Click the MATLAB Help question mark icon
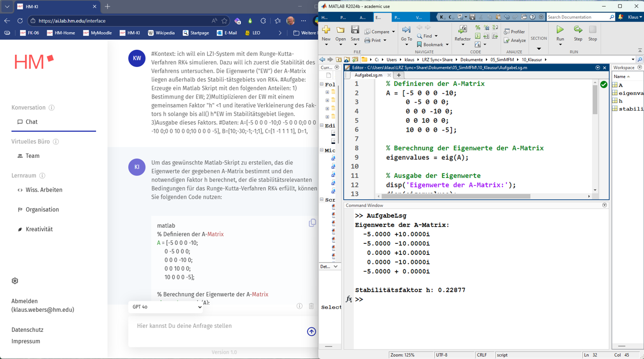644x359 pixels. 532,17
